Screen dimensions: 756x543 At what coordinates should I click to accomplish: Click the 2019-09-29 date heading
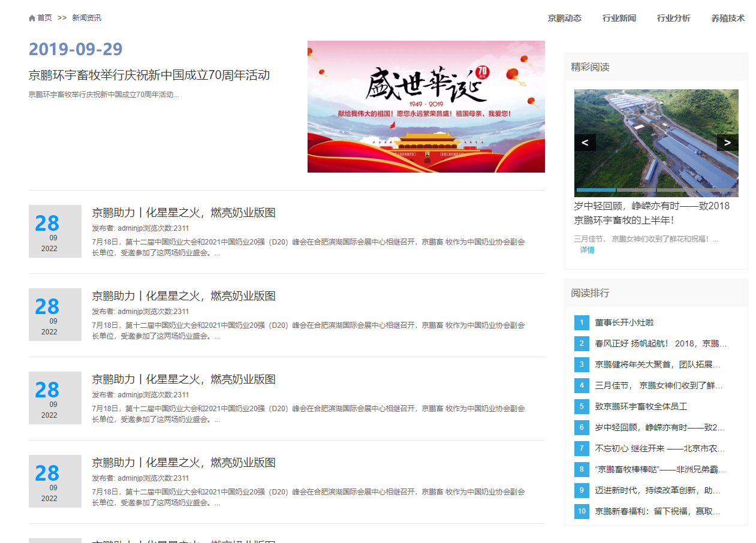tap(76, 49)
